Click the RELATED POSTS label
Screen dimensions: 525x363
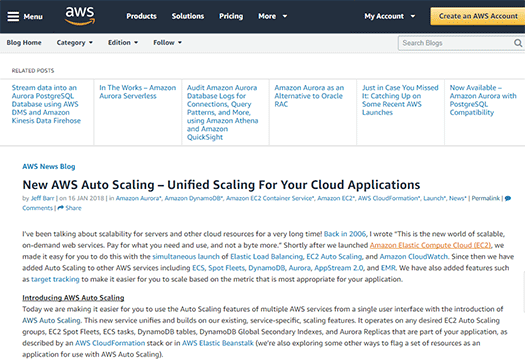pos(33,71)
